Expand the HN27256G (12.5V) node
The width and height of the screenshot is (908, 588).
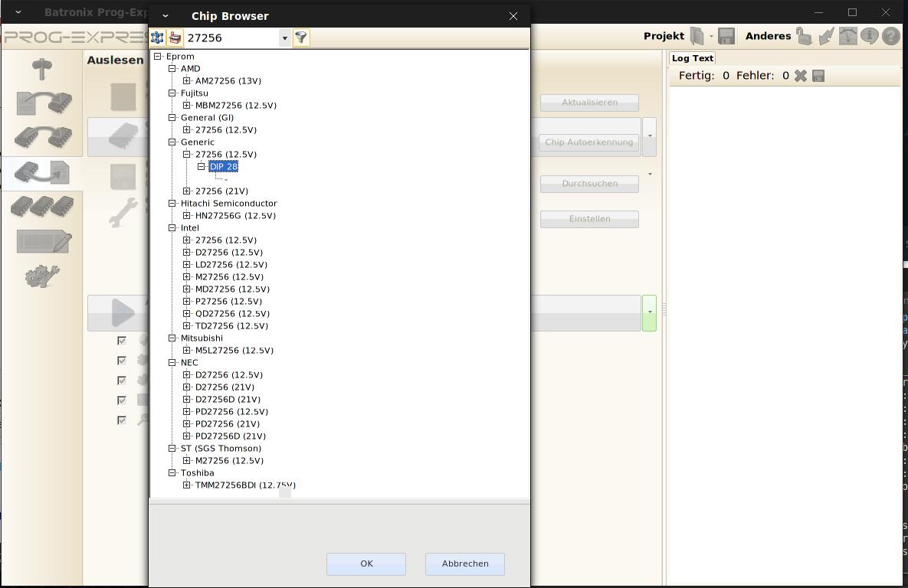click(x=186, y=215)
